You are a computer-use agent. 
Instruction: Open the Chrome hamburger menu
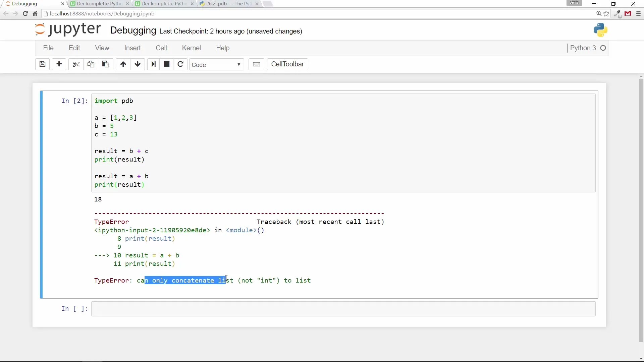638,14
